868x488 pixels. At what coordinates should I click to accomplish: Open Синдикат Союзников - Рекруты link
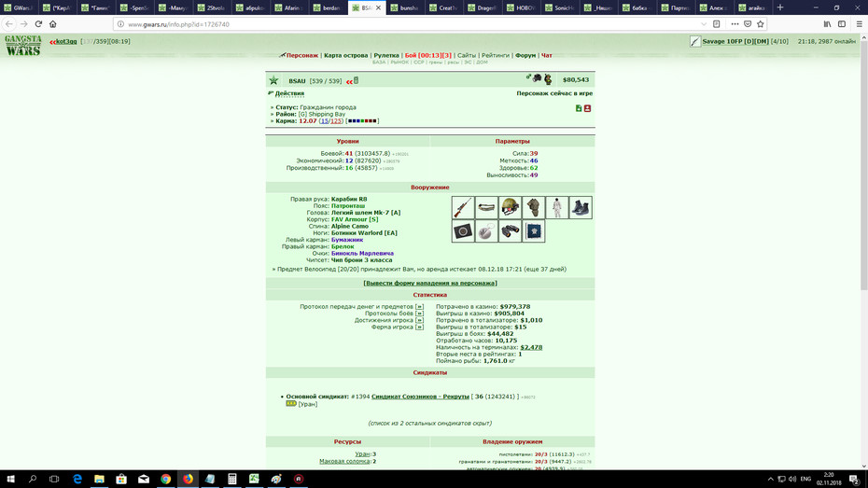click(420, 397)
